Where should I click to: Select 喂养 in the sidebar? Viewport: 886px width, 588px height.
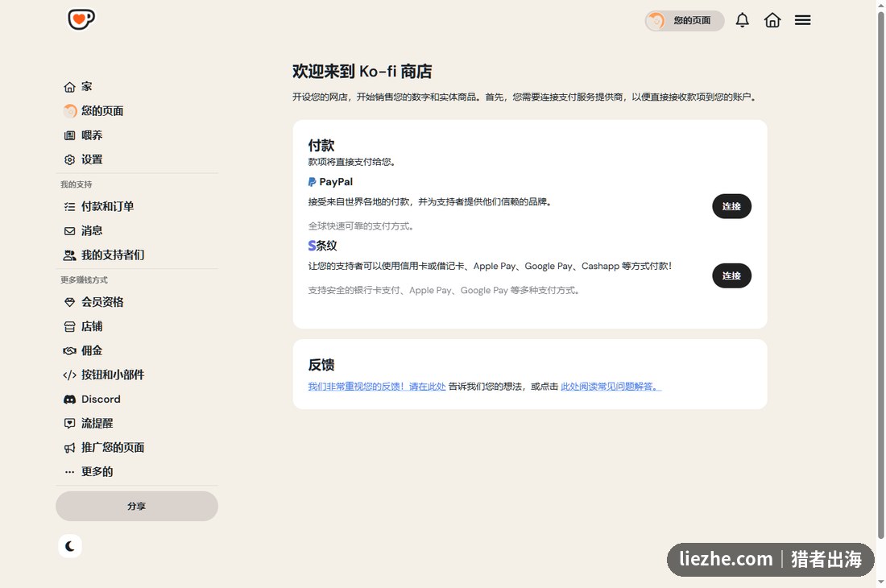click(x=137, y=135)
